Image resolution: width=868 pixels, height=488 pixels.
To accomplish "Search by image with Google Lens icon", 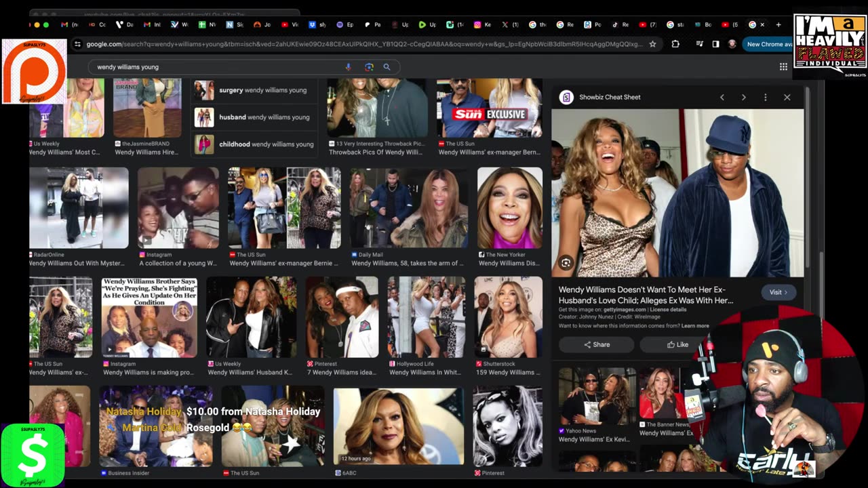I will point(369,67).
